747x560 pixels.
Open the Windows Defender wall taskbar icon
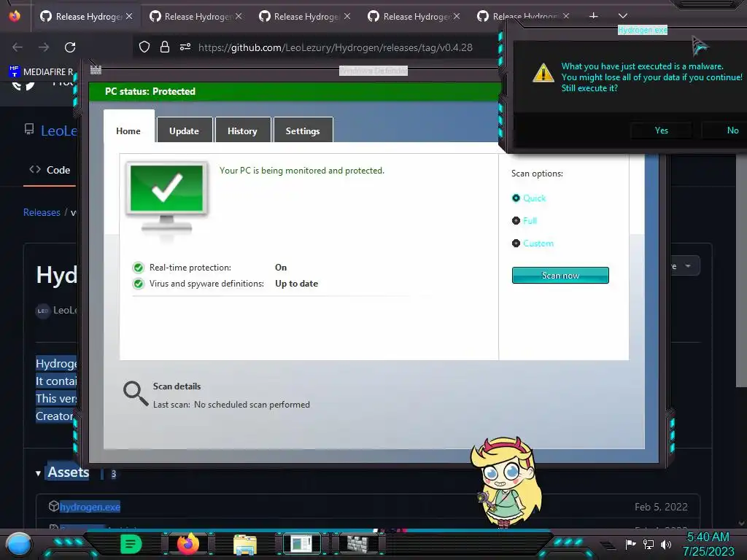357,544
